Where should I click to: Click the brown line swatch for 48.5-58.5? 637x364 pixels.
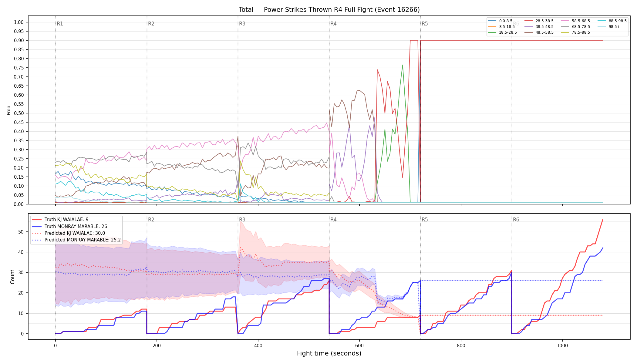(529, 32)
